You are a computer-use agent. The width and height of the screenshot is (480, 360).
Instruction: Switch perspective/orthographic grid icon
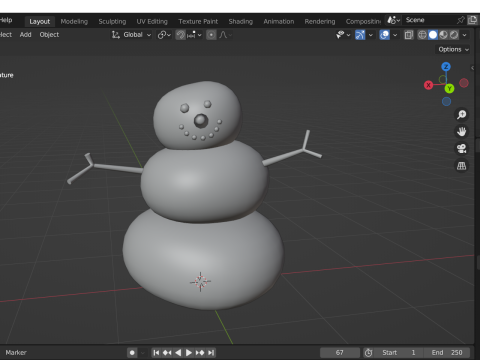click(462, 166)
